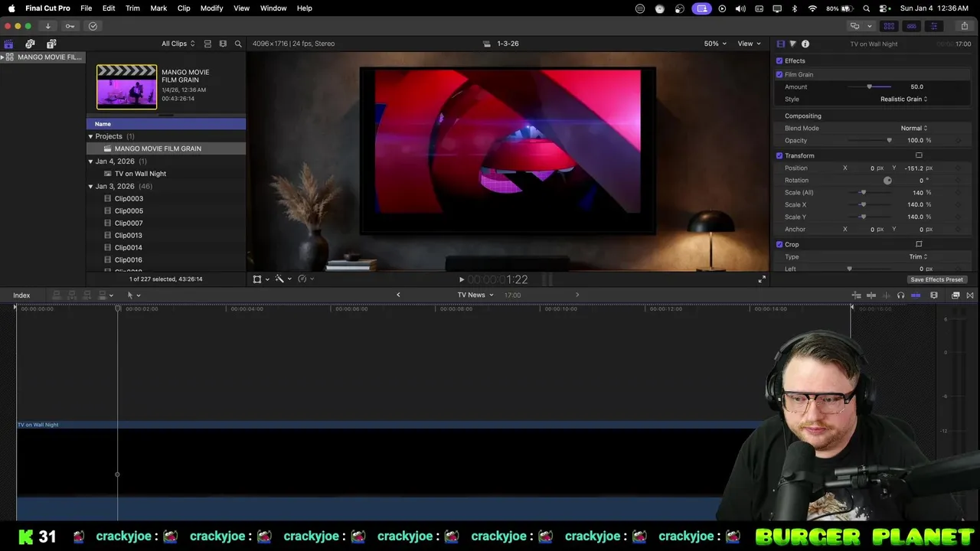980x551 pixels.
Task: Collapse the Jan 3, 2026 group
Action: (90, 186)
